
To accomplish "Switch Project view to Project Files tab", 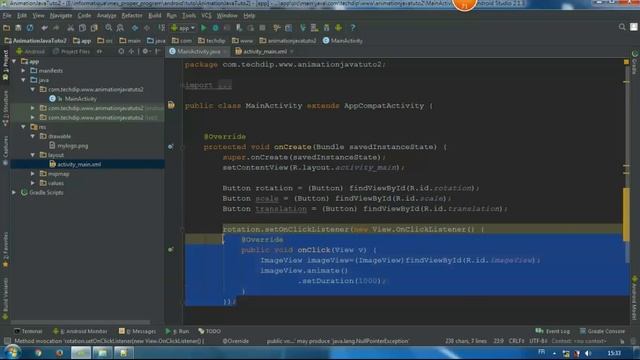I will [x=72, y=51].
